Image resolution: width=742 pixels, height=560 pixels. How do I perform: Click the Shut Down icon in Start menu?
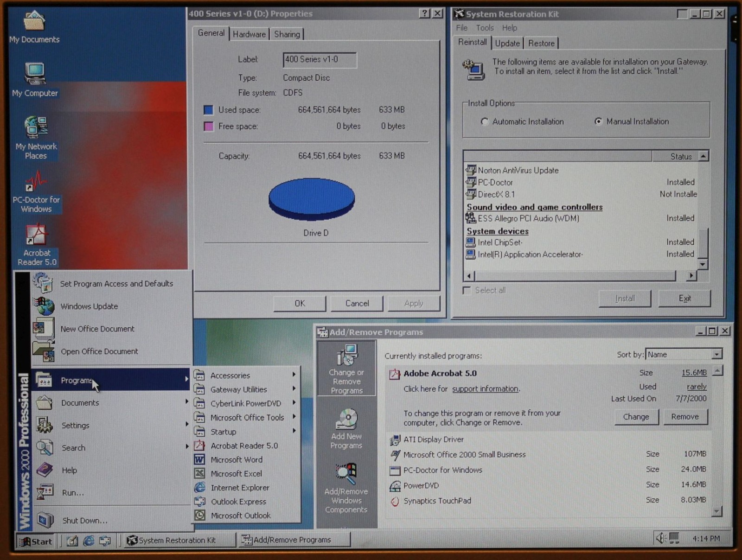click(45, 520)
